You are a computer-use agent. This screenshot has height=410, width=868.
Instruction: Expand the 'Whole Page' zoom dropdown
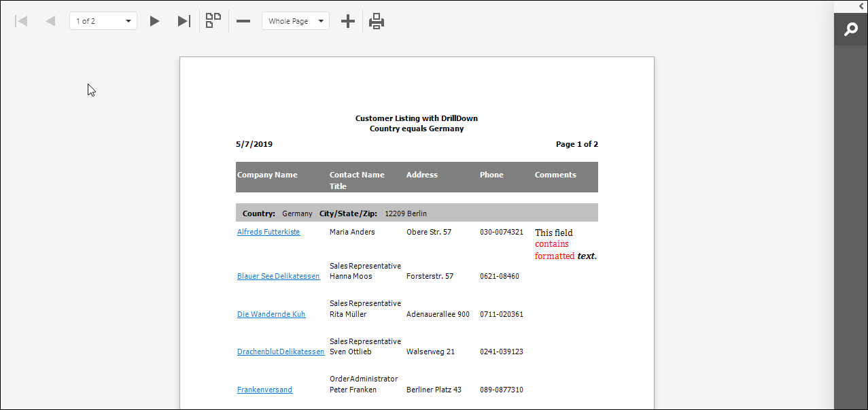pyautogui.click(x=296, y=21)
